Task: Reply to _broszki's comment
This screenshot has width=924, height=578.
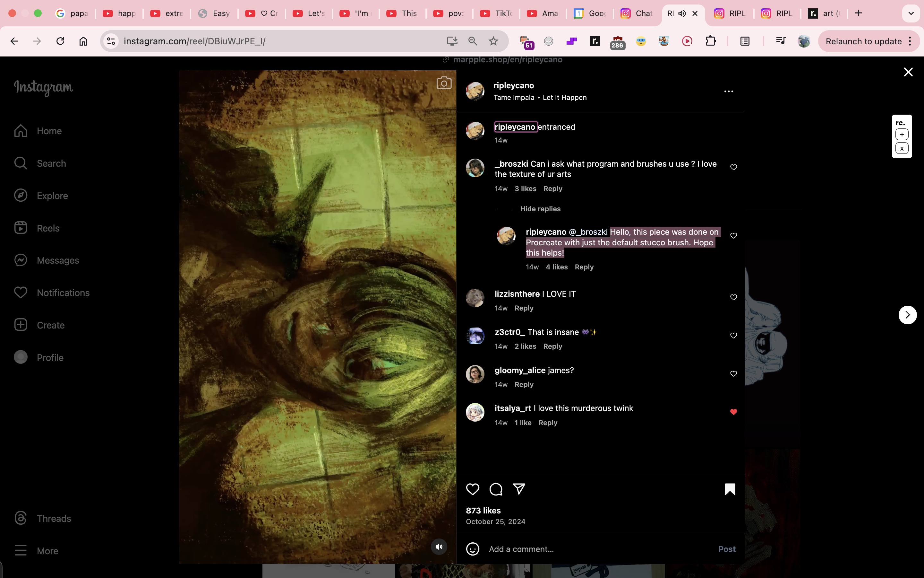Action: point(552,188)
